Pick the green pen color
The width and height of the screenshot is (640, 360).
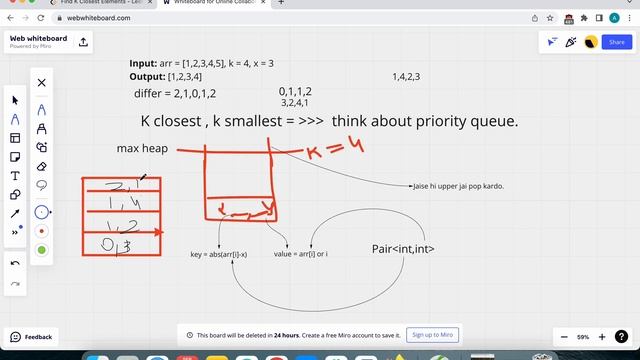pyautogui.click(x=42, y=250)
